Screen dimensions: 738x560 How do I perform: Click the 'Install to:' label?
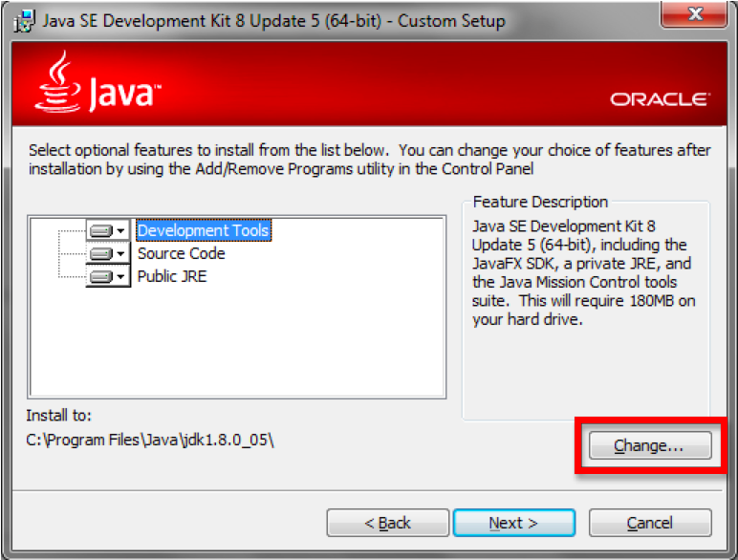coord(59,416)
